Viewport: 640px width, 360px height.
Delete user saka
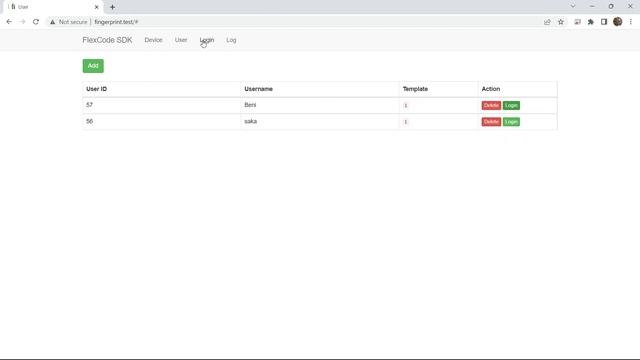point(491,122)
